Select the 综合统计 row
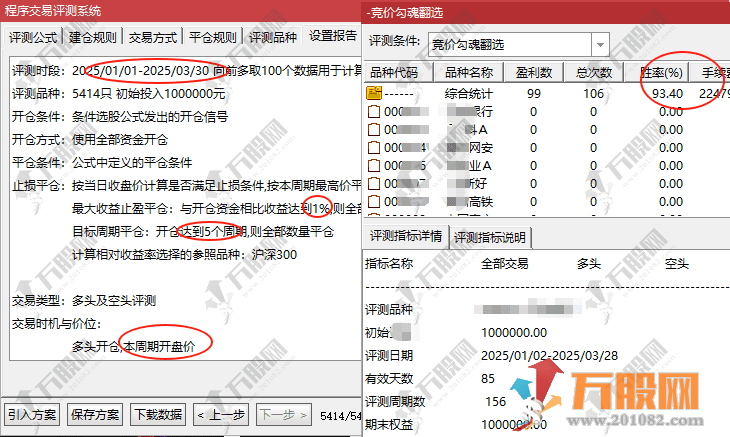 547,94
